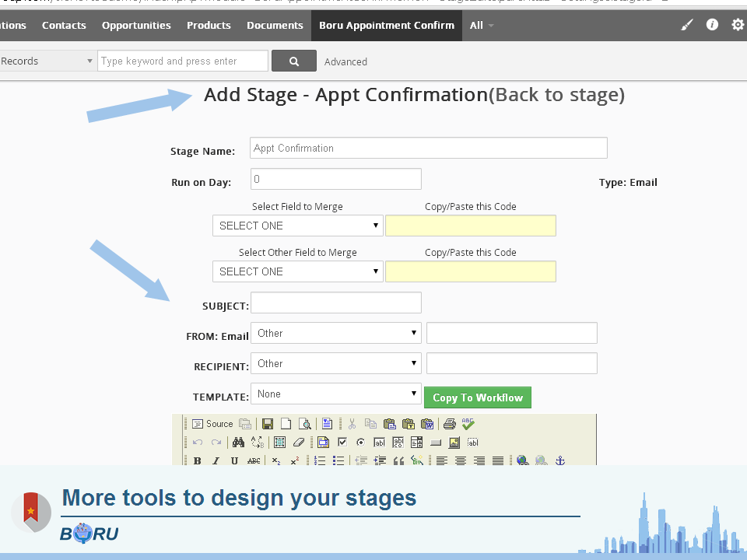Image resolution: width=747 pixels, height=560 pixels.
Task: Insert a Button element via editor icon
Action: click(436, 443)
